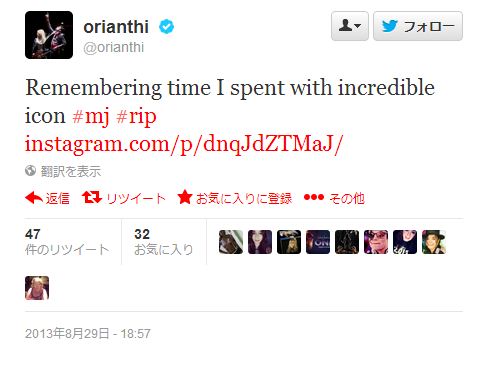Image resolution: width=492 pixels, height=366 pixels.
Task: Open the 2013年8月29日 timestamp link
Action: [88, 334]
